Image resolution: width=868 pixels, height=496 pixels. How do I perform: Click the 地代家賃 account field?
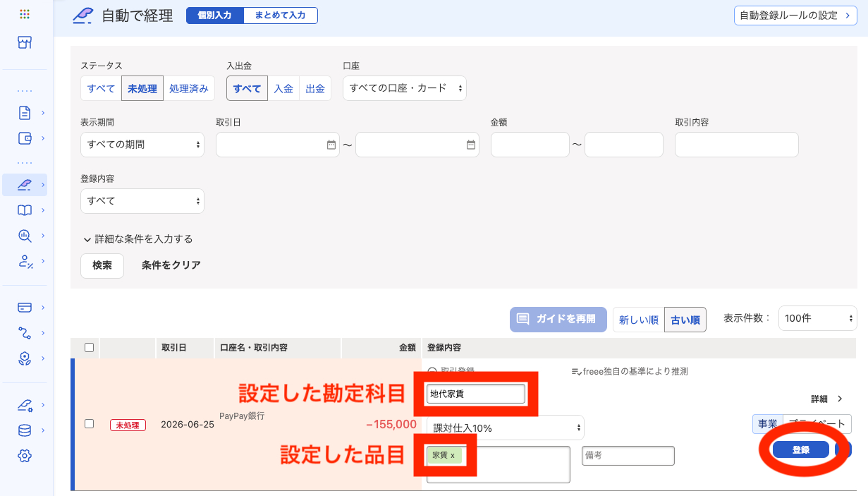476,394
